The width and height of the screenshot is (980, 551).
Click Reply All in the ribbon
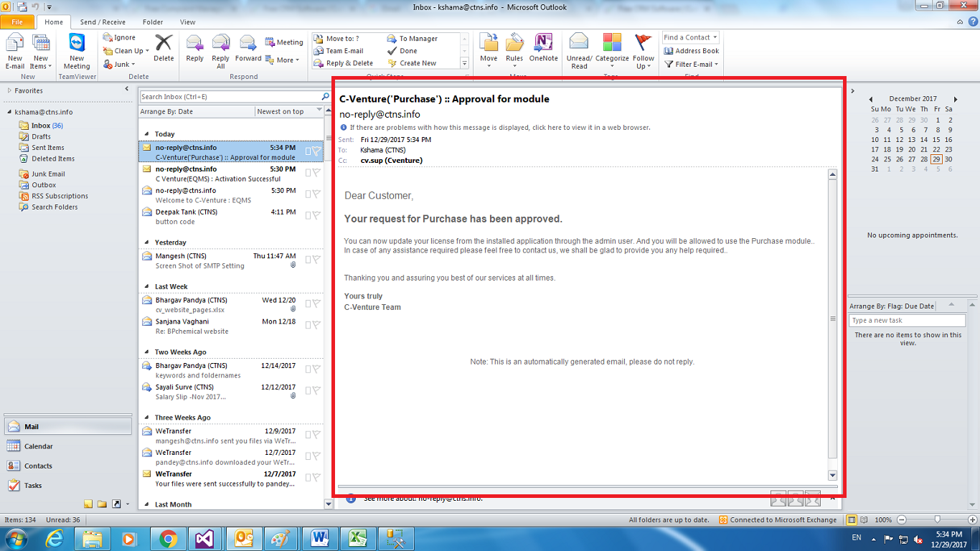(221, 52)
